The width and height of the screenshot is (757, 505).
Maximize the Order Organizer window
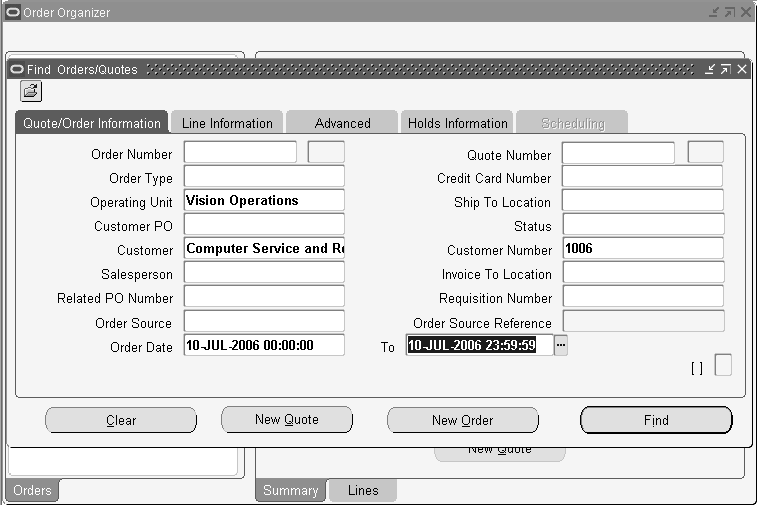point(730,12)
